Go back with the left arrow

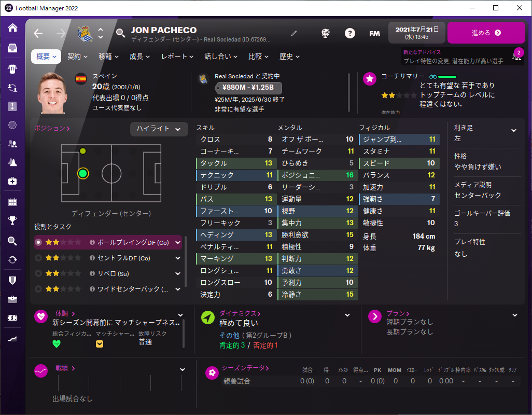pos(38,33)
